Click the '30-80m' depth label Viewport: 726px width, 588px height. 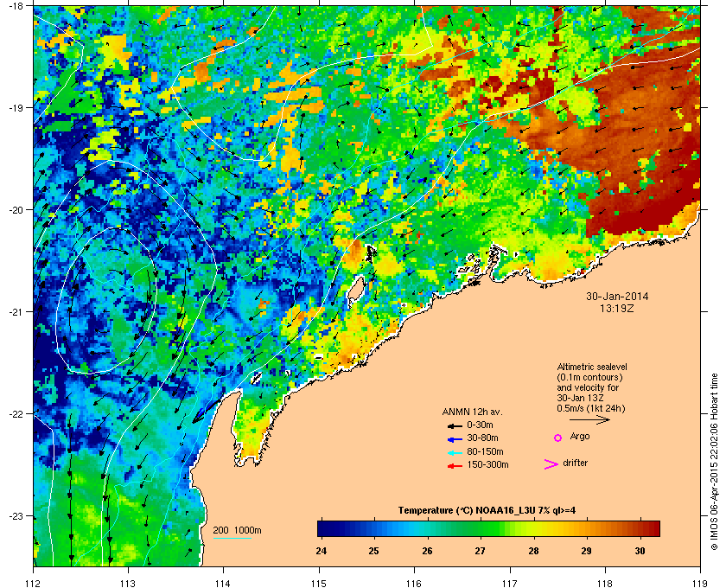pos(482,438)
